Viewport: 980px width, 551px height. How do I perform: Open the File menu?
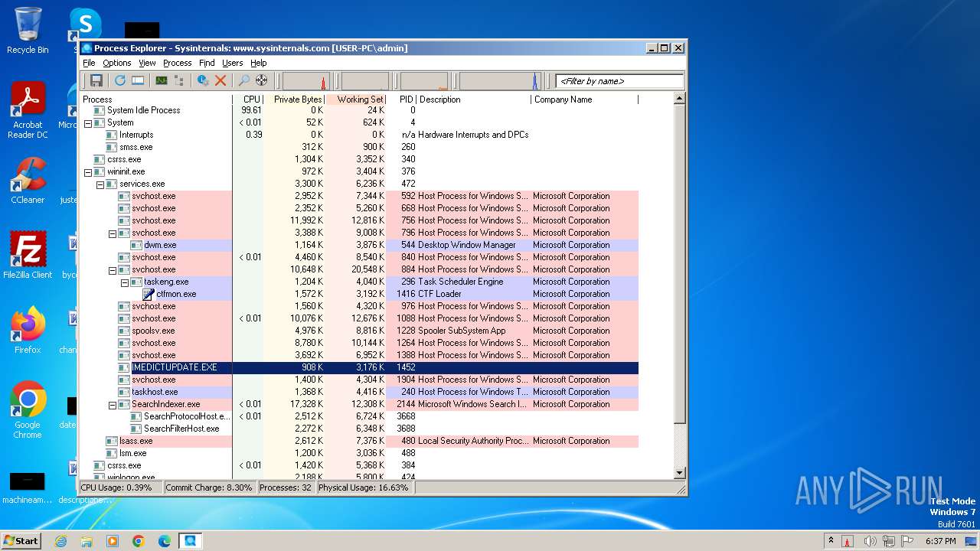coord(89,63)
